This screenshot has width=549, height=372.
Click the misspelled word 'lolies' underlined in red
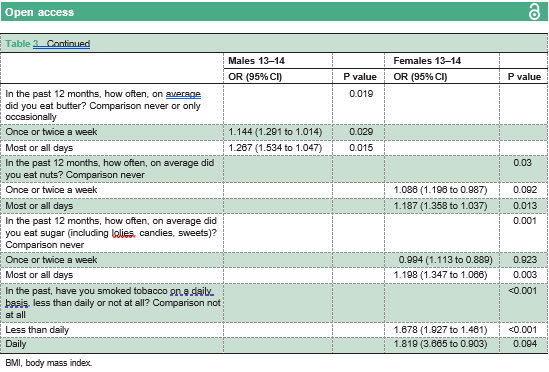coord(123,233)
